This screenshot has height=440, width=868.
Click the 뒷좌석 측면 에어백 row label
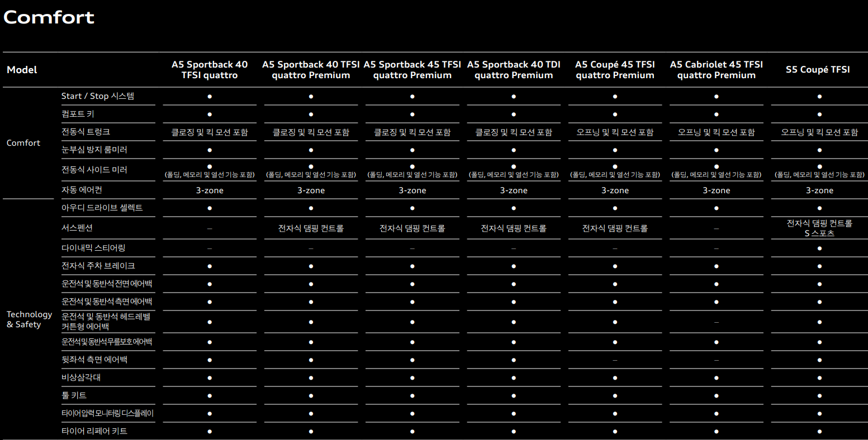[94, 360]
